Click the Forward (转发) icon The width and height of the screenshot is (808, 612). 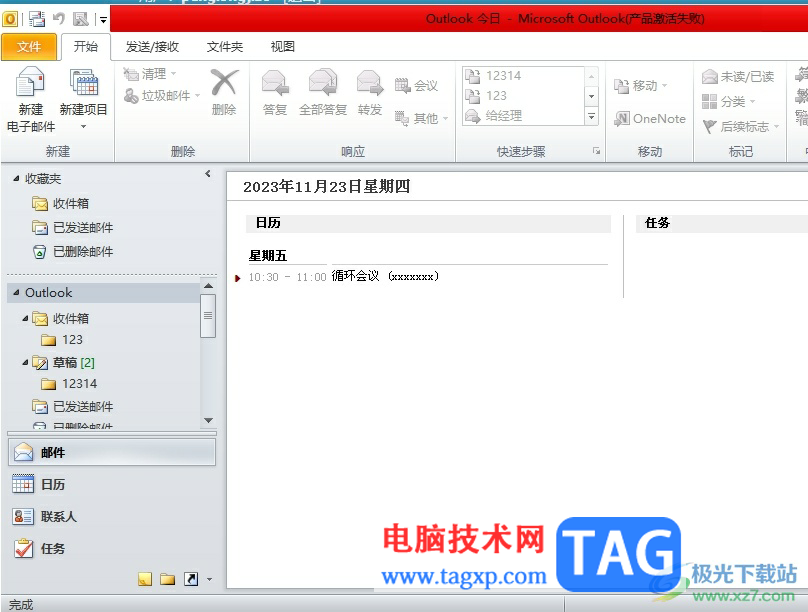click(x=369, y=83)
